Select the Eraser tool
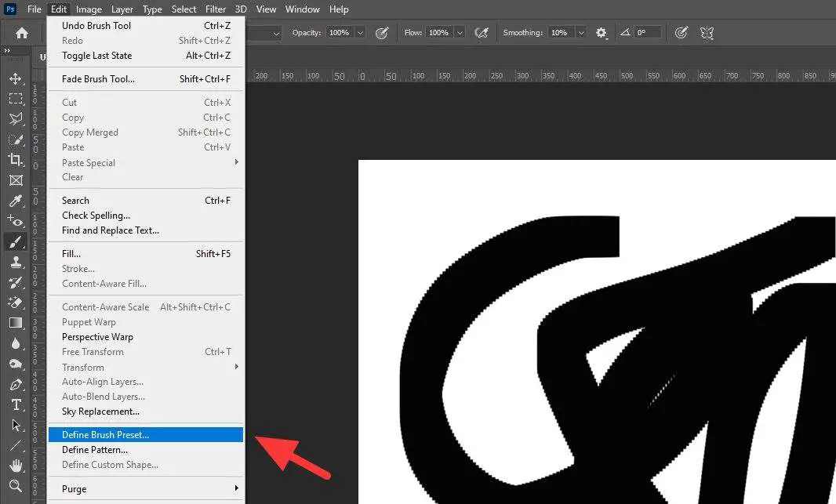Viewport: 836px width, 504px height. pyautogui.click(x=16, y=303)
